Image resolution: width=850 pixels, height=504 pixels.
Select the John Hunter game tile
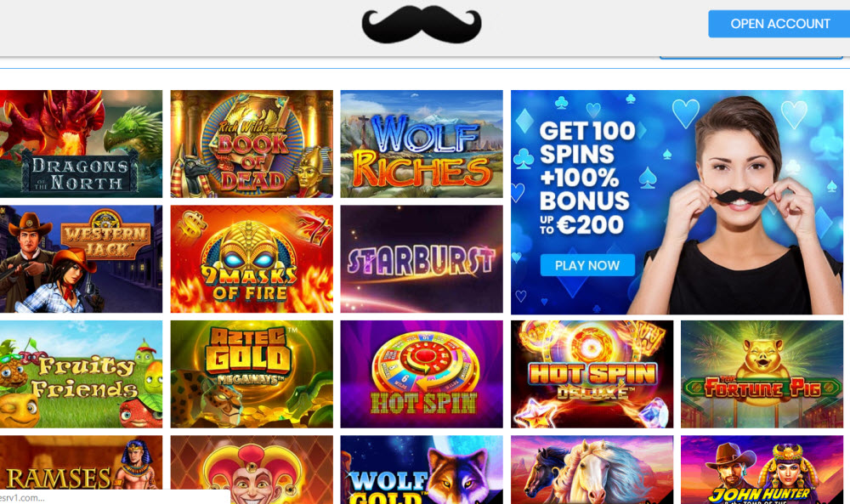coord(762,469)
